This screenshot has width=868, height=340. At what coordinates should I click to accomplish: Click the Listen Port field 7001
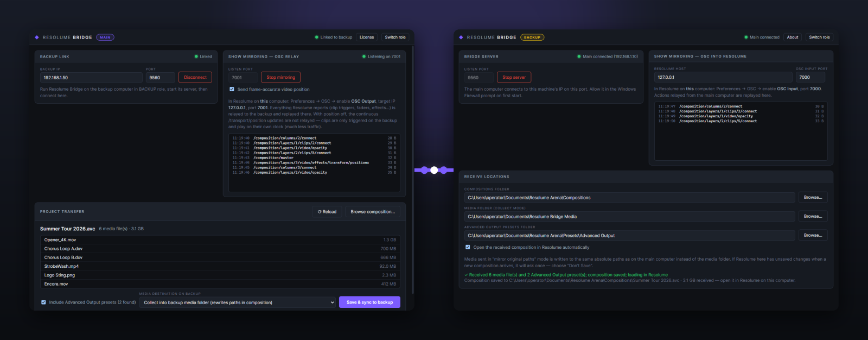click(242, 78)
